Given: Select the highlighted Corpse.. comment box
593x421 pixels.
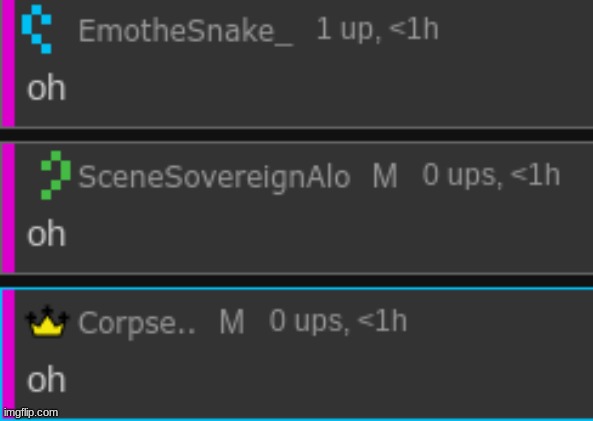Looking at the screenshot, I should coord(296,354).
